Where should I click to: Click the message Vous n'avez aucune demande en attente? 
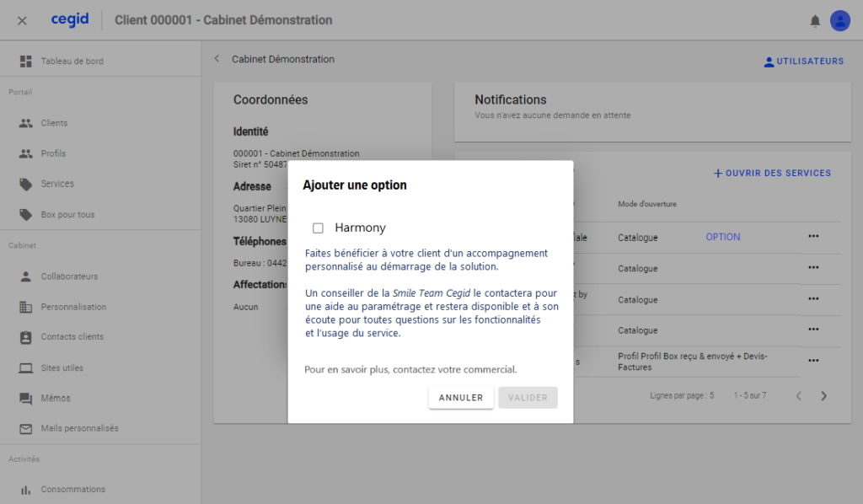coord(553,115)
